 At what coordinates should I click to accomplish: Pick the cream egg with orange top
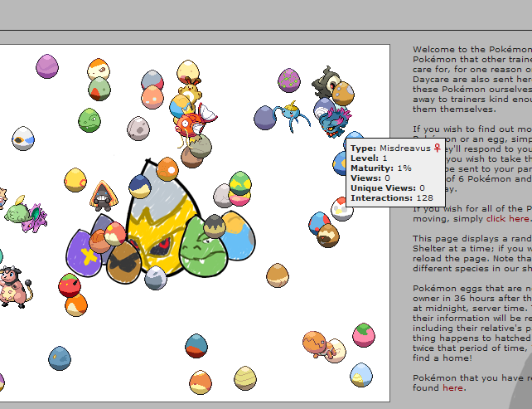point(99,69)
